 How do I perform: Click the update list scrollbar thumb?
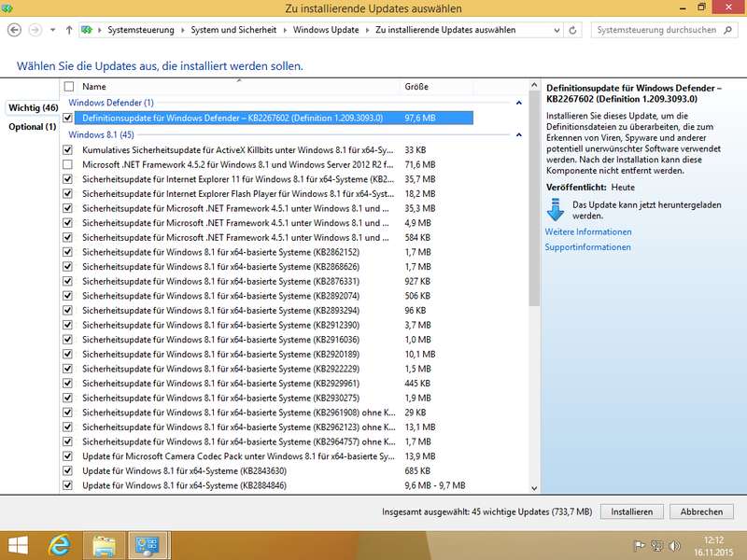[x=534, y=199]
